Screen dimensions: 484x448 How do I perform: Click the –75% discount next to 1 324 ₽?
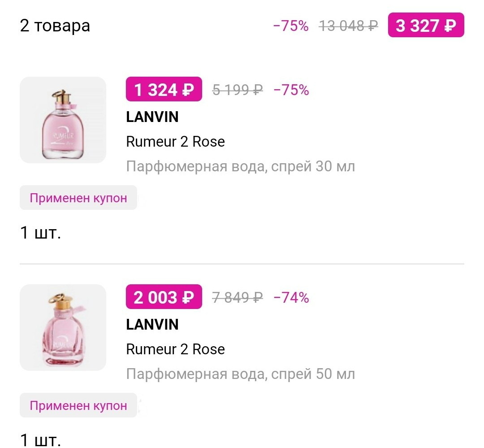coord(291,90)
